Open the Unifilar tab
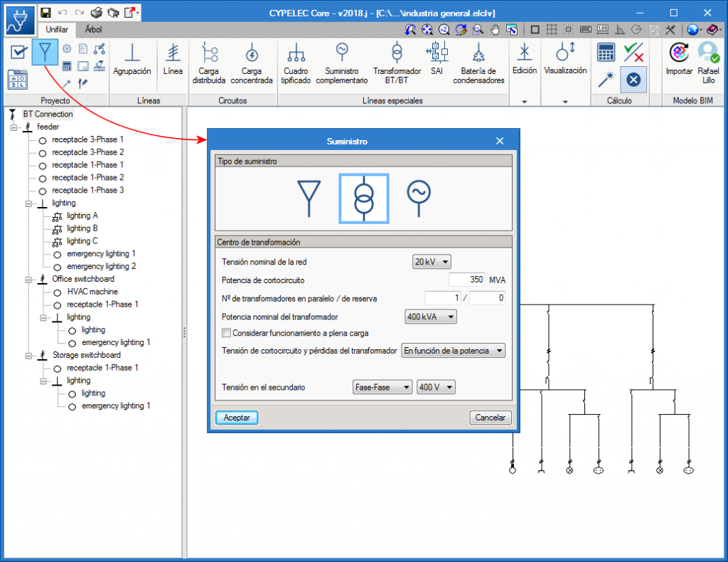 pyautogui.click(x=57, y=30)
